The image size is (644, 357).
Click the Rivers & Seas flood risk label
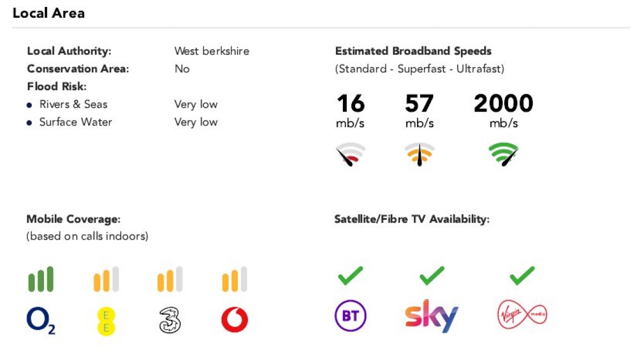(74, 104)
